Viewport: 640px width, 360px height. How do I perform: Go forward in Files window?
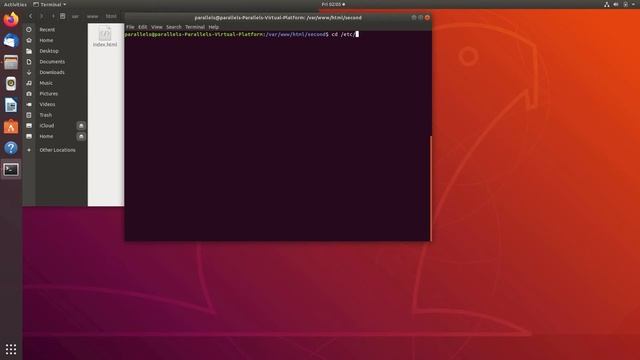41,16
